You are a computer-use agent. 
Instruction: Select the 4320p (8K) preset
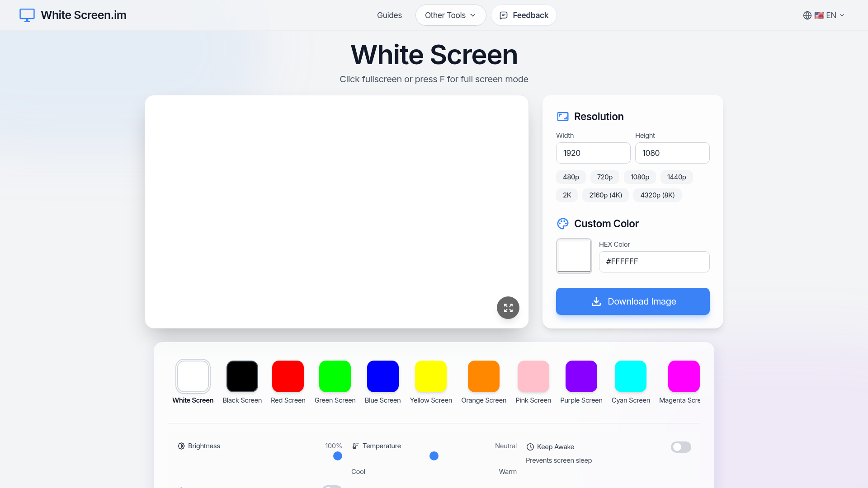click(x=658, y=195)
